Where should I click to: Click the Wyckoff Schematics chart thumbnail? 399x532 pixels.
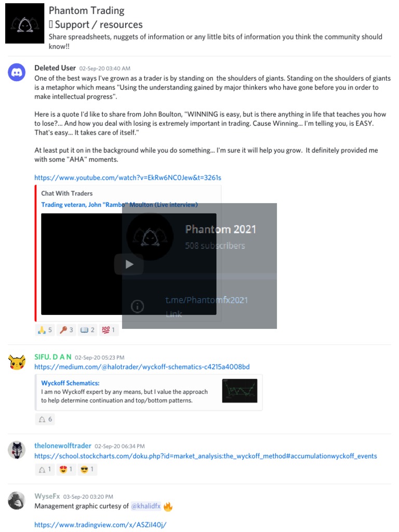point(240,391)
